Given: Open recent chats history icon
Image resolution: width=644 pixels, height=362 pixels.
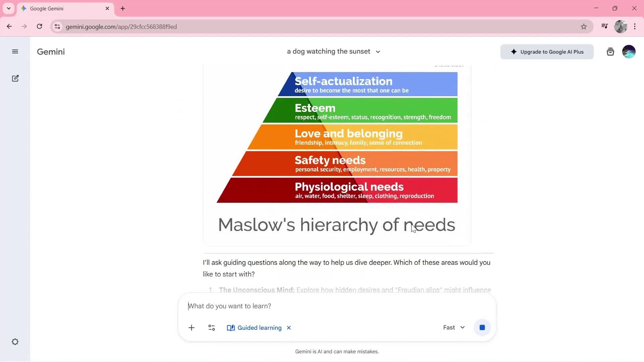Looking at the screenshot, I should click(610, 51).
